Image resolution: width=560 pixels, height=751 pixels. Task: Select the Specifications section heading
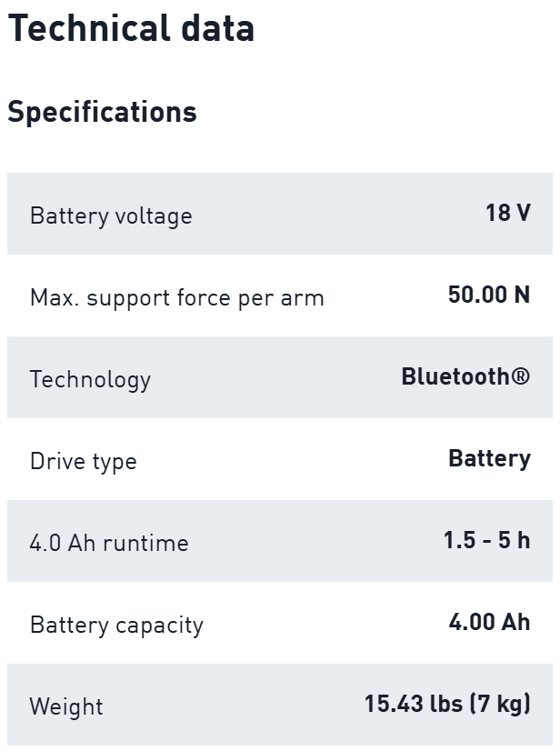(x=102, y=112)
